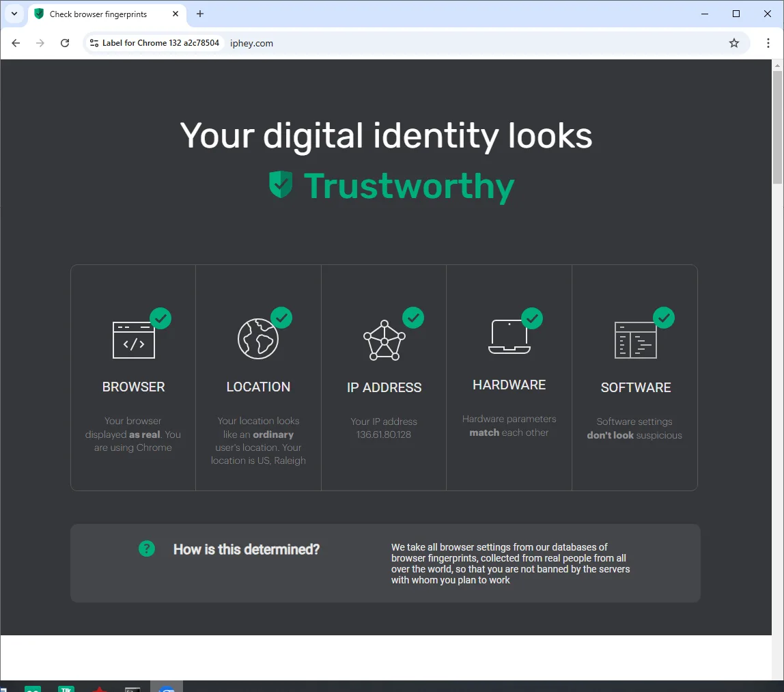The image size is (784, 692).
Task: Open a new tab with the plus button
Action: point(200,14)
